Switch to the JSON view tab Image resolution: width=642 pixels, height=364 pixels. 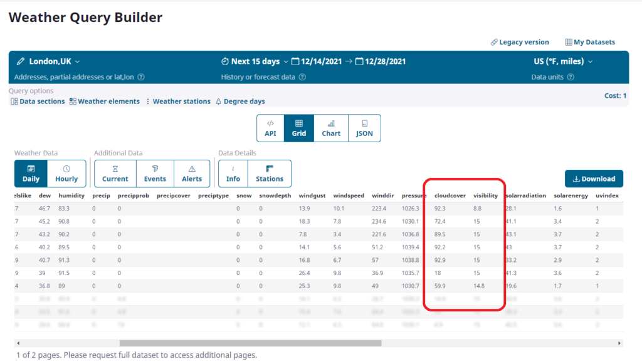coord(364,128)
